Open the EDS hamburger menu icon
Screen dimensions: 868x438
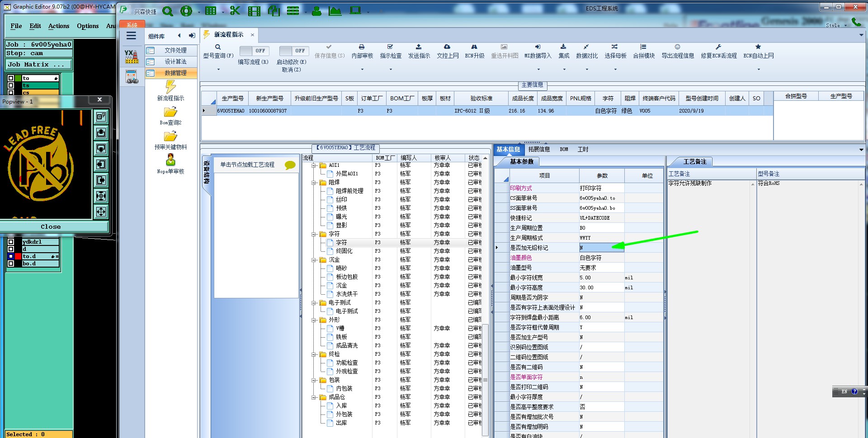[131, 36]
